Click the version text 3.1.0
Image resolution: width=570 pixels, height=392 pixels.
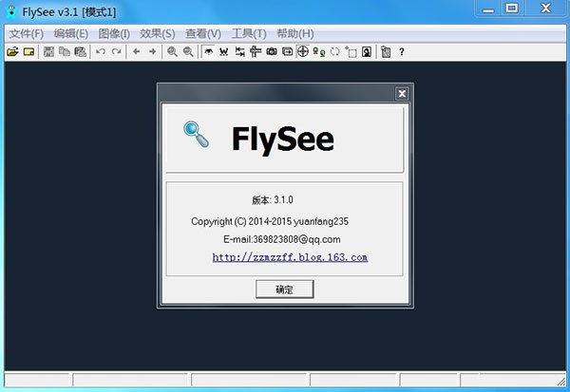(283, 200)
